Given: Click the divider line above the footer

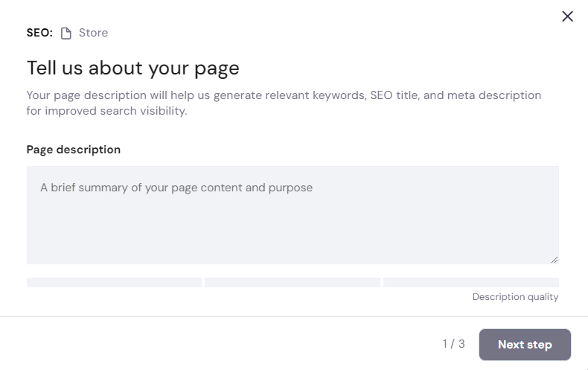Looking at the screenshot, I should pyautogui.click(x=294, y=316).
